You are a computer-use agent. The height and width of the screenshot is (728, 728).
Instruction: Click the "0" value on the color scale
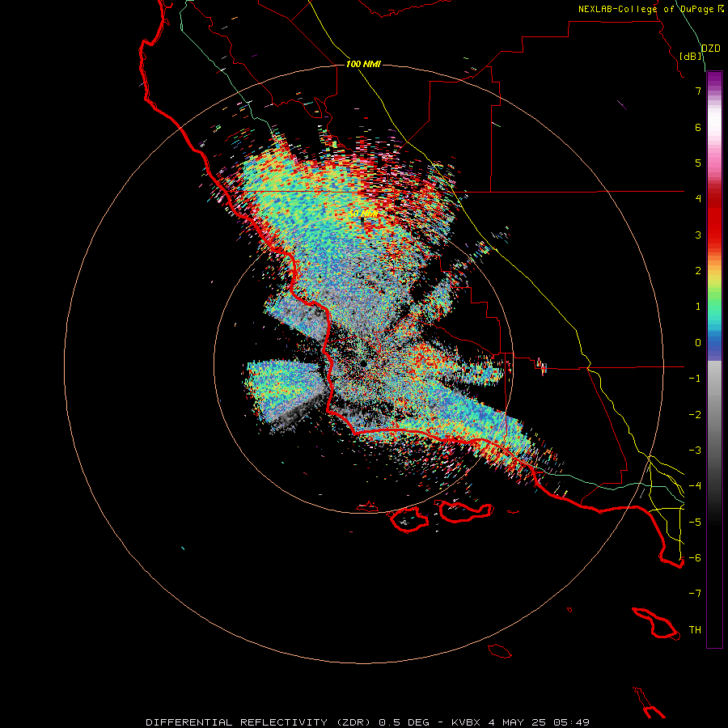point(698,343)
